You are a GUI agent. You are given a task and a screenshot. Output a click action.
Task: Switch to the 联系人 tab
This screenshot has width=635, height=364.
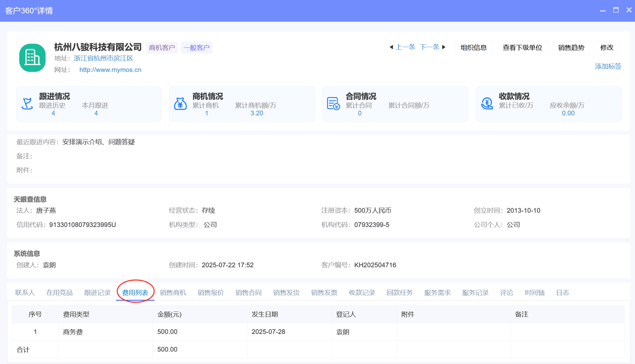(24, 293)
